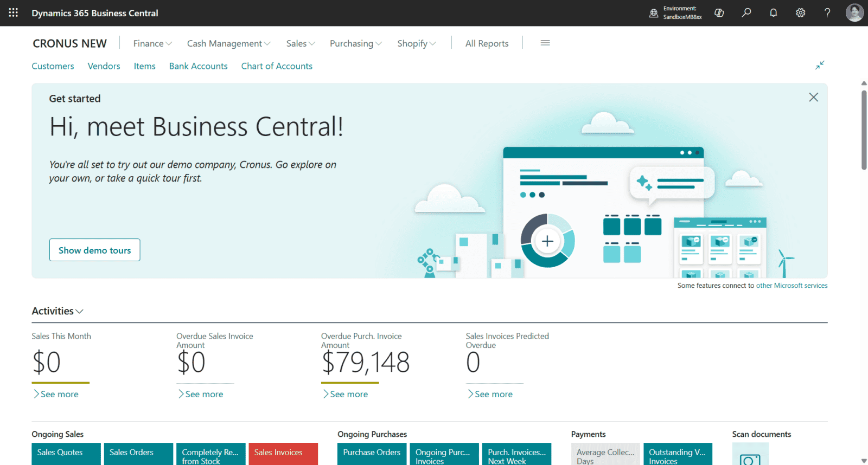Click See more under Overdue Sales Invoice Amount
Screen dimensions: 868x465
[x=201, y=394]
